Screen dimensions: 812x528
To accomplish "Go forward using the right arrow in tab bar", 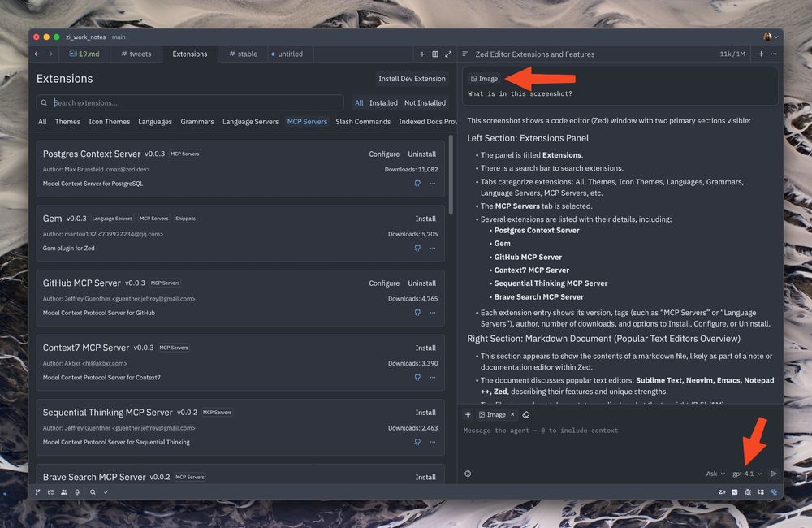I will pos(50,54).
